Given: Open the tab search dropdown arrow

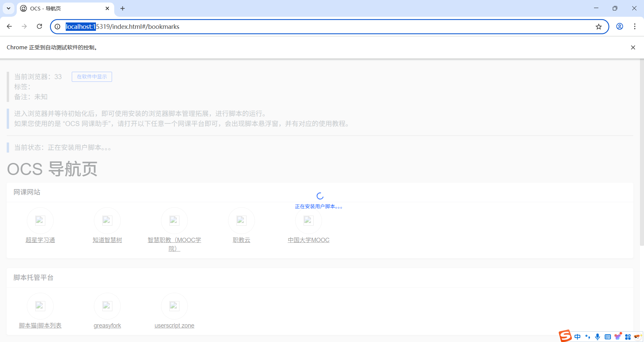Looking at the screenshot, I should click(x=9, y=8).
